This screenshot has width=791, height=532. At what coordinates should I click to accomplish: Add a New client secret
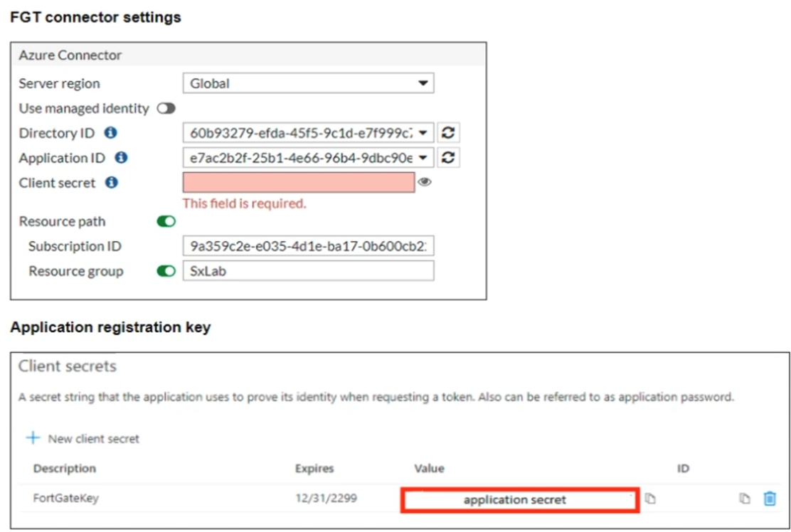[x=83, y=439]
